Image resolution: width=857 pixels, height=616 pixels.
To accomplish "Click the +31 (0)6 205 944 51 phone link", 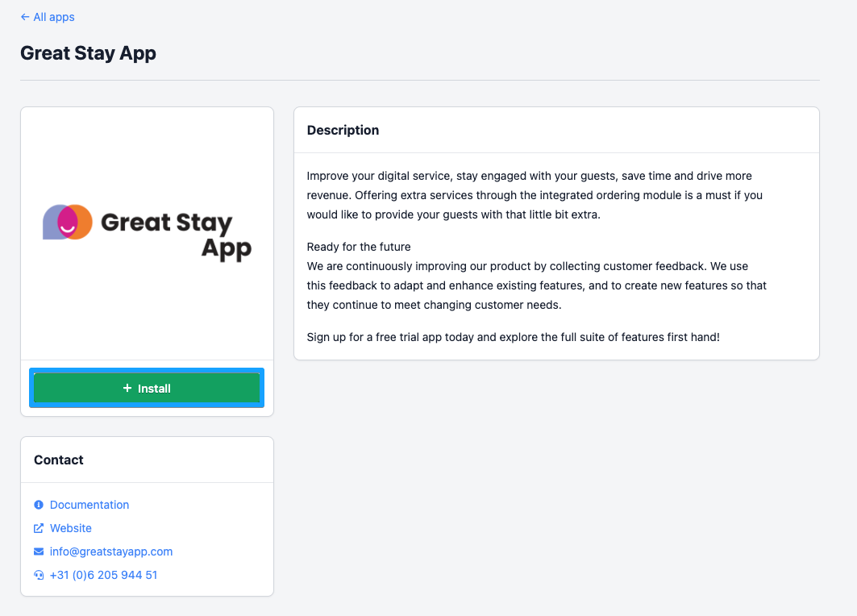I will [103, 575].
